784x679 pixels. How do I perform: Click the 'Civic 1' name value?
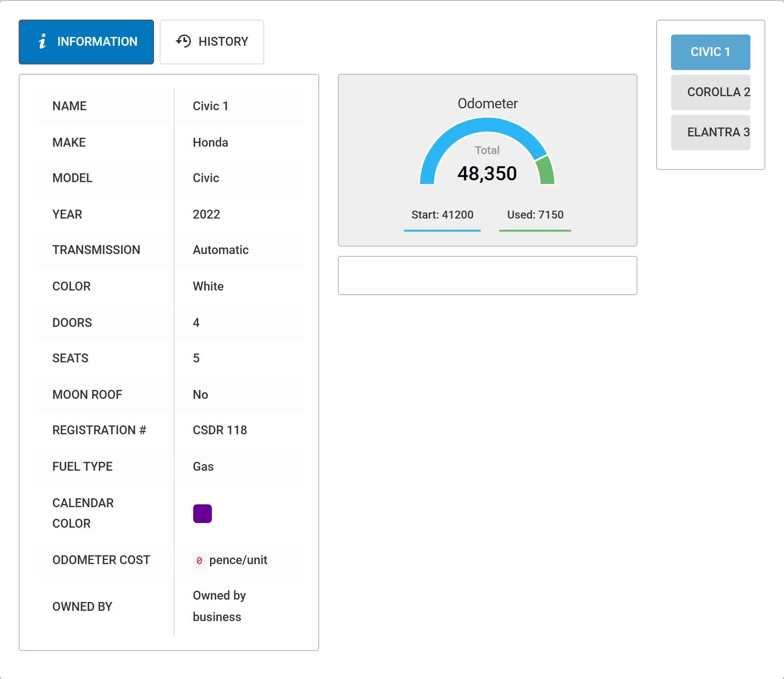(210, 106)
